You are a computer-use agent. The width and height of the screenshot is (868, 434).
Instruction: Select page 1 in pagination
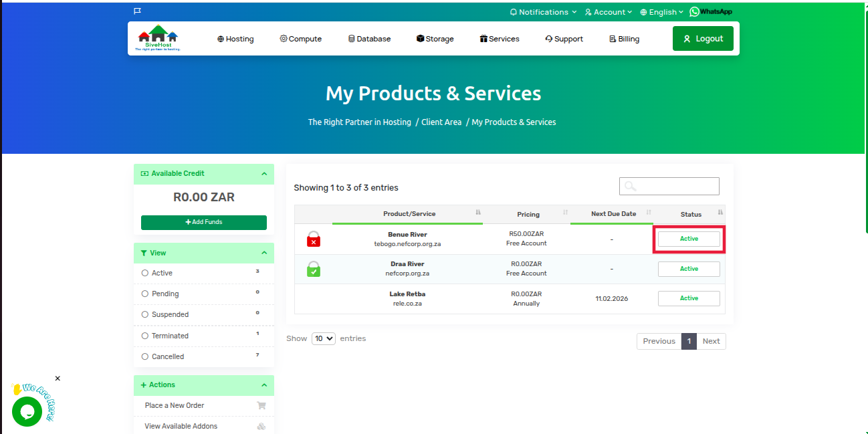click(x=689, y=341)
